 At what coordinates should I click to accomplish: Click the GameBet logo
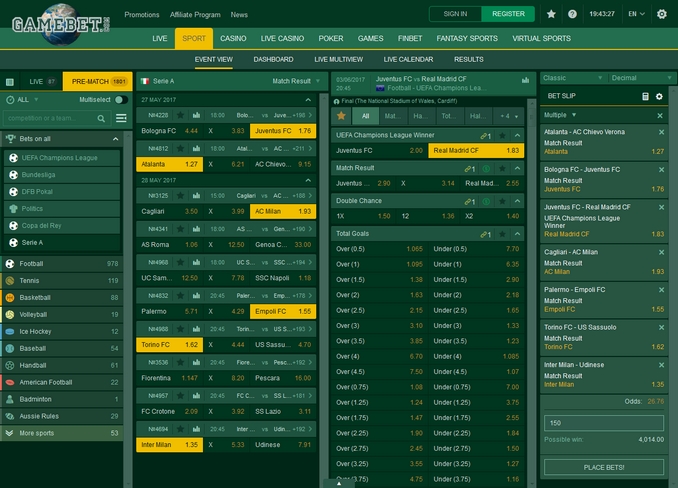[61, 25]
